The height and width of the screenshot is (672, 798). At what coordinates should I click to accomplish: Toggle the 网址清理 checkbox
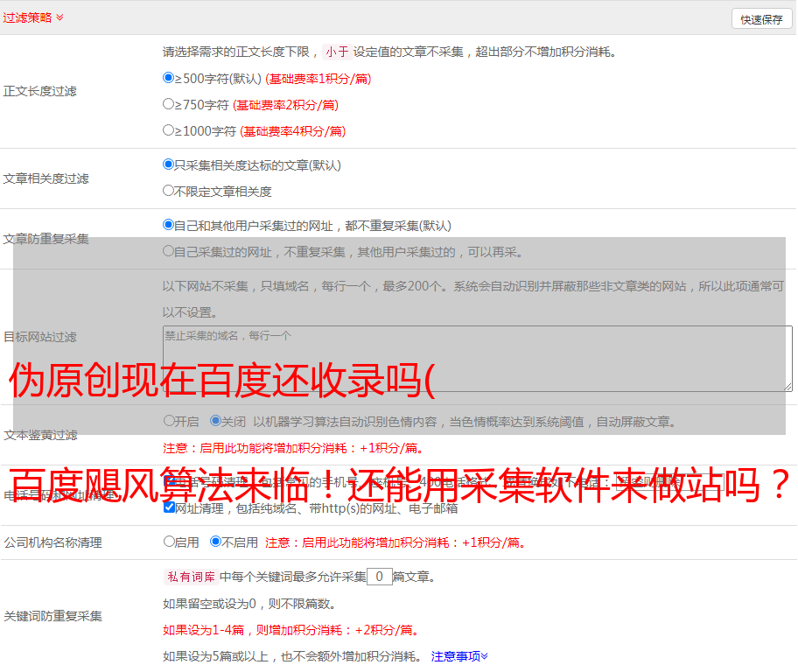(x=169, y=507)
